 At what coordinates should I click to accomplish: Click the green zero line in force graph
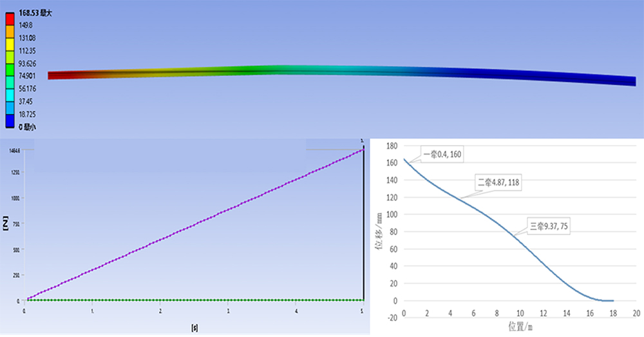tap(193, 300)
